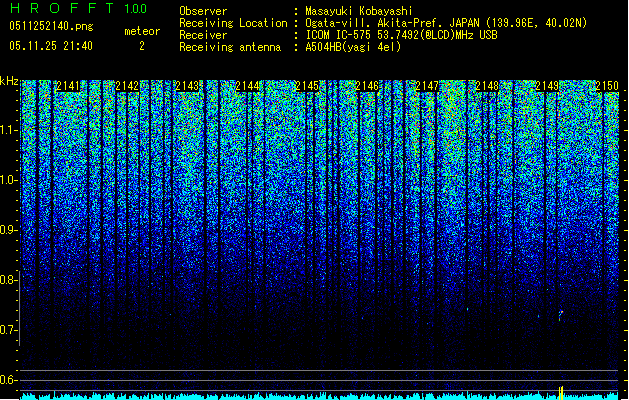Screen dimensions: 629x400
Task: Click the 0.9 kHz axis label
Action: (8, 230)
